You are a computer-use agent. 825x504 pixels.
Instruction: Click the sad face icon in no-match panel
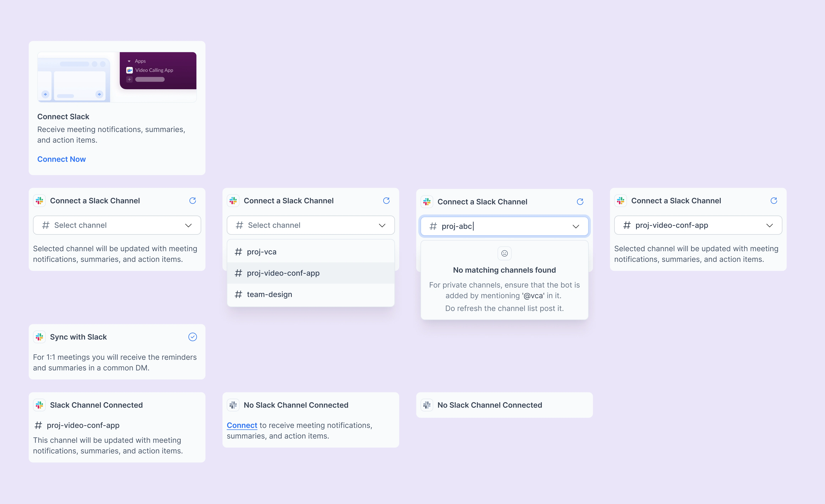coord(504,254)
